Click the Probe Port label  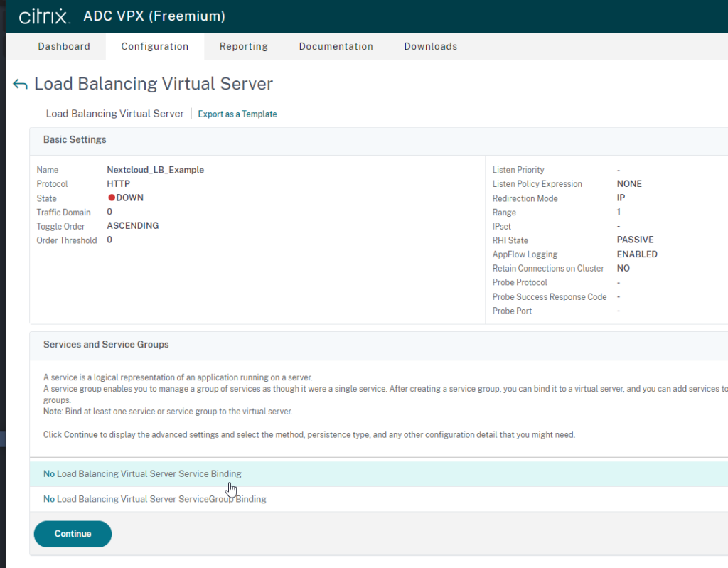click(x=512, y=311)
